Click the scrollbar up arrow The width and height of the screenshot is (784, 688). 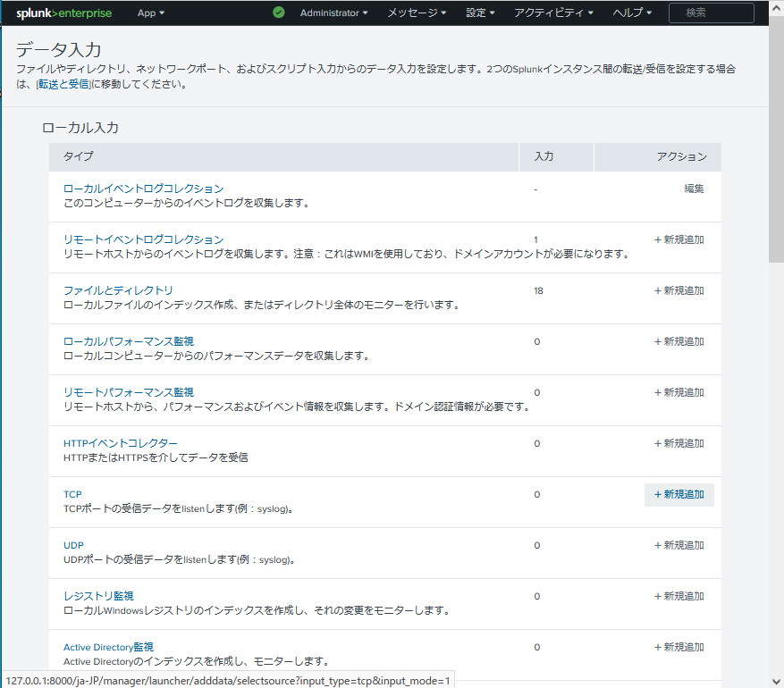tap(776, 8)
